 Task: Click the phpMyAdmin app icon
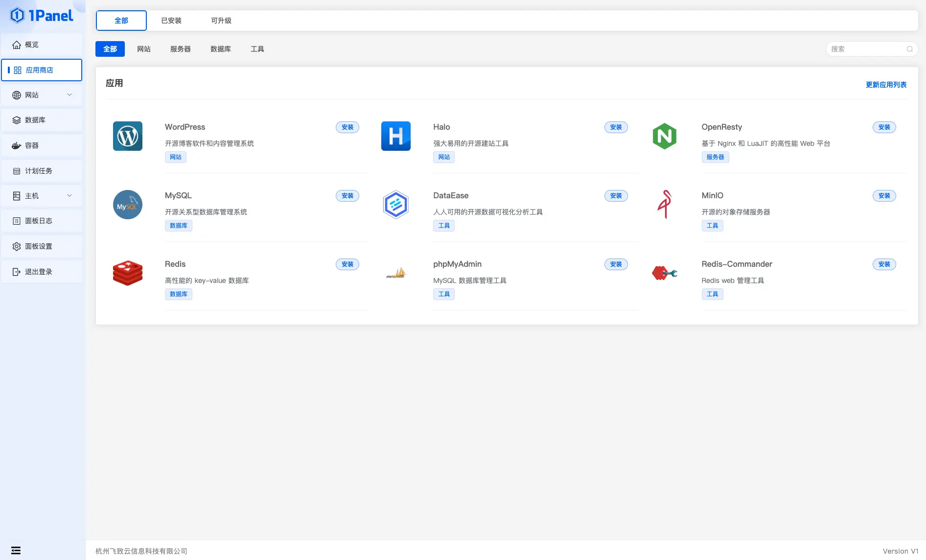tap(396, 273)
